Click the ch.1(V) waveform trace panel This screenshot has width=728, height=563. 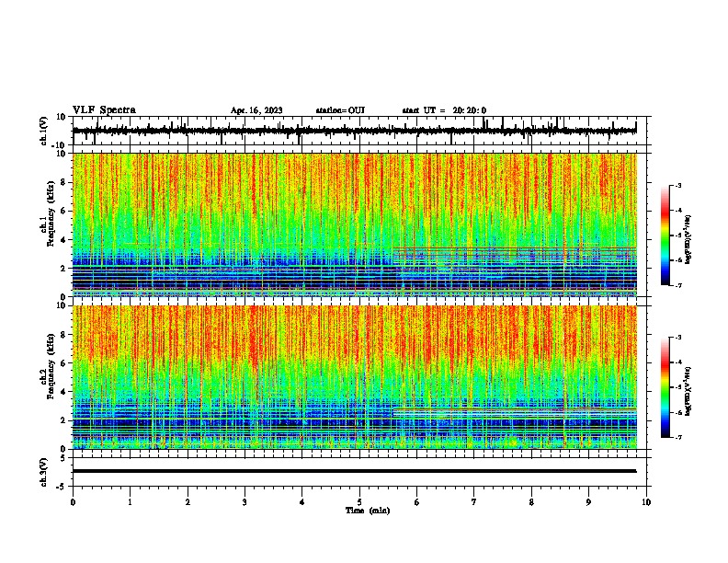pyautogui.click(x=359, y=131)
